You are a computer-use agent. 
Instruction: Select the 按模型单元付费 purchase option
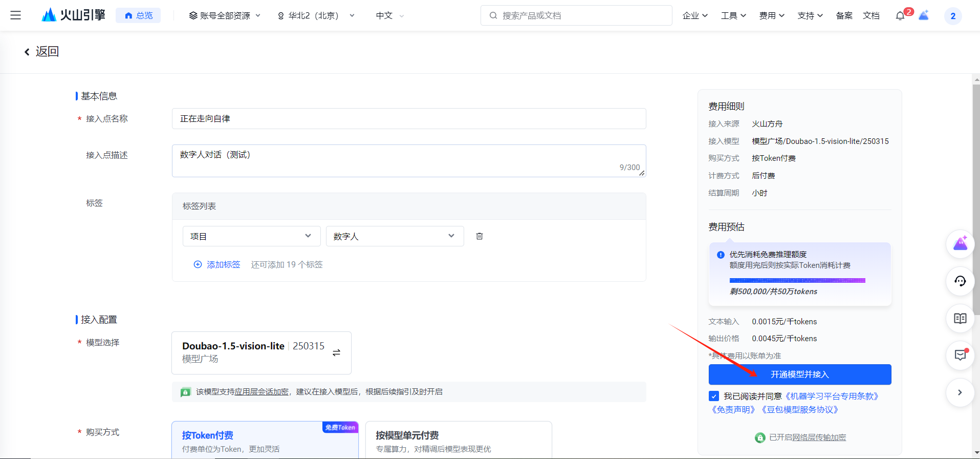[459, 440]
